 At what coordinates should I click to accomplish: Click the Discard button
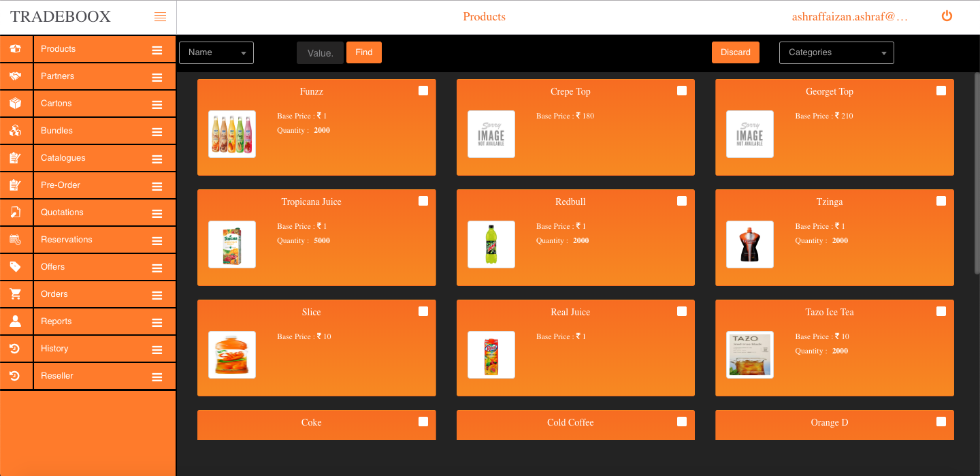pos(736,52)
